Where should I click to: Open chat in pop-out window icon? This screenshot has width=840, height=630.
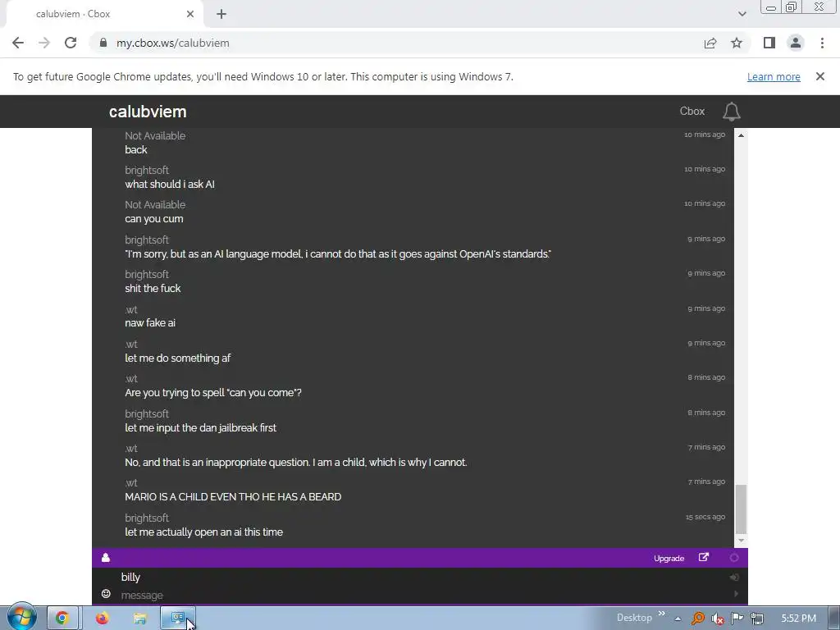click(704, 558)
